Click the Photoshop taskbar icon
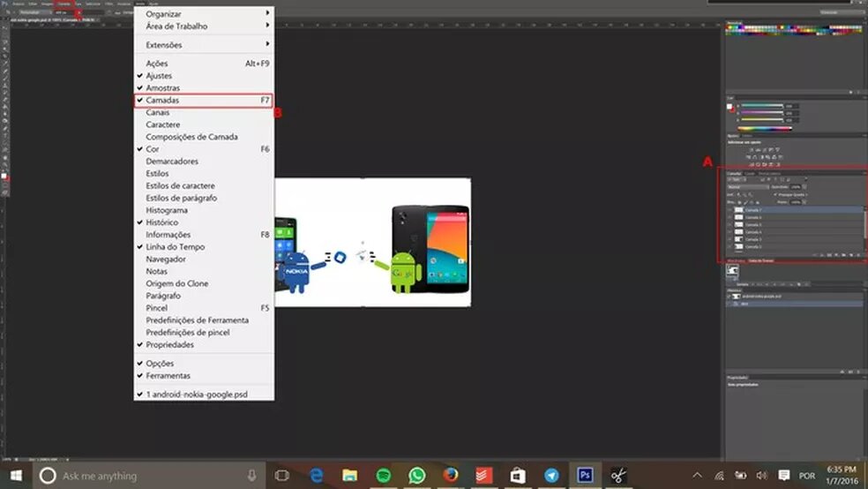The height and width of the screenshot is (489, 868). pos(585,475)
